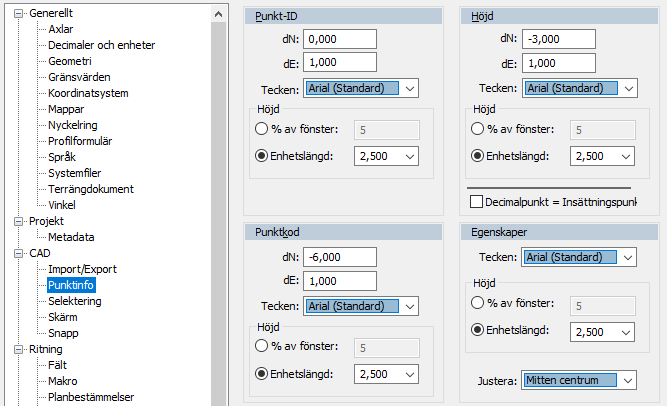Viewport: 667px width, 406px height.
Task: Go to Decimaler och enheter
Action: click(103, 45)
